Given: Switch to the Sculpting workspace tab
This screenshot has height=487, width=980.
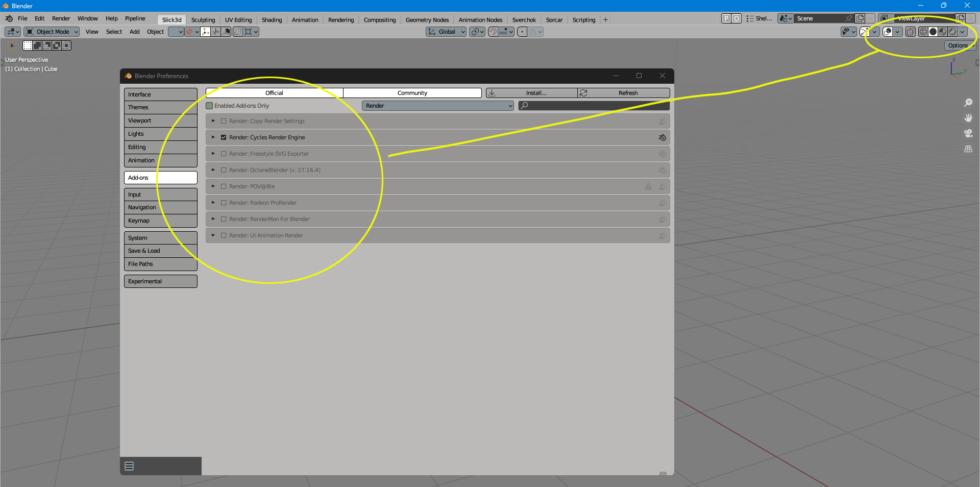Looking at the screenshot, I should point(203,20).
